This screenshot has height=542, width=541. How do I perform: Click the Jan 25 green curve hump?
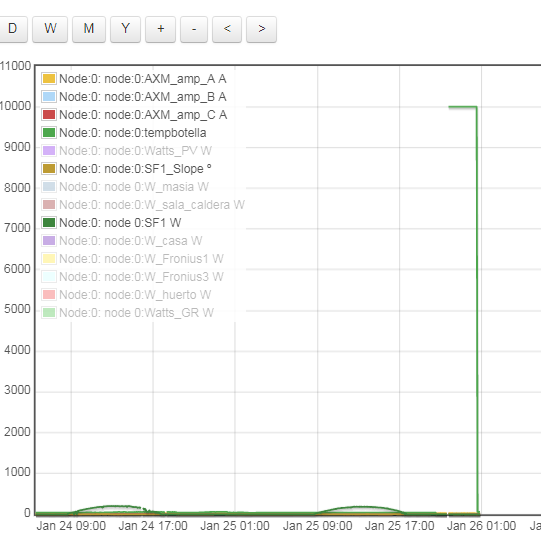click(360, 507)
